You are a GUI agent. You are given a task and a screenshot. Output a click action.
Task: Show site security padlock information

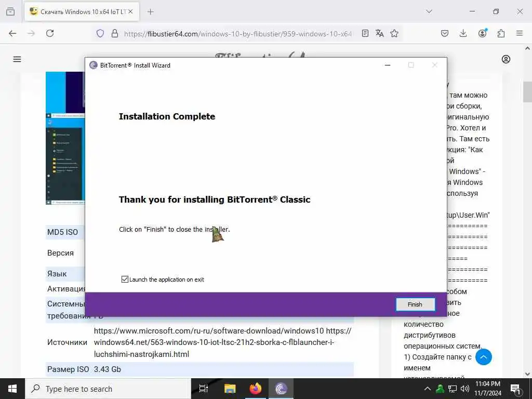click(x=115, y=33)
